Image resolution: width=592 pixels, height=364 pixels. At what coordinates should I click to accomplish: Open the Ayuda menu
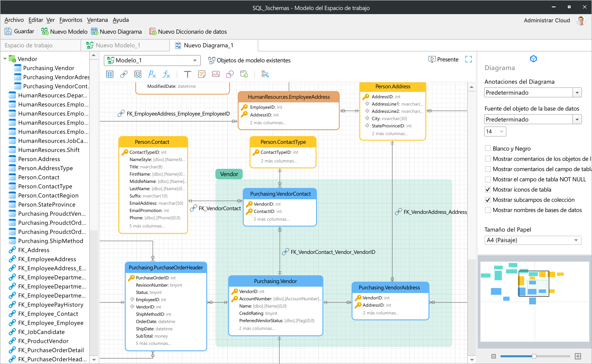click(x=120, y=20)
